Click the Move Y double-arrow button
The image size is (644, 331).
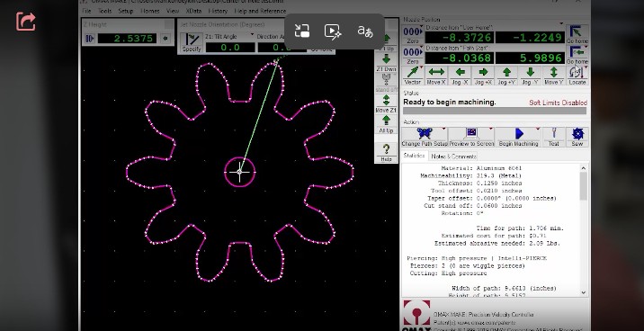click(554, 76)
